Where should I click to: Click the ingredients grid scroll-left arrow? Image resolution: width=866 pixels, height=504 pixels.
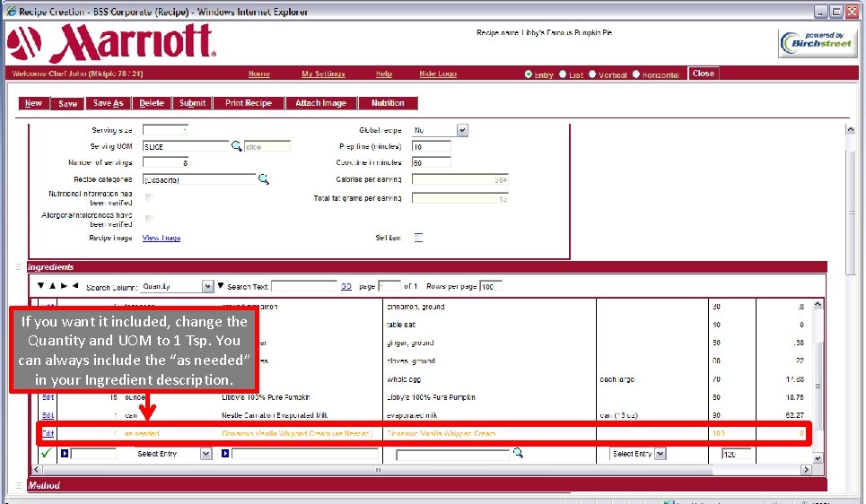(37, 470)
